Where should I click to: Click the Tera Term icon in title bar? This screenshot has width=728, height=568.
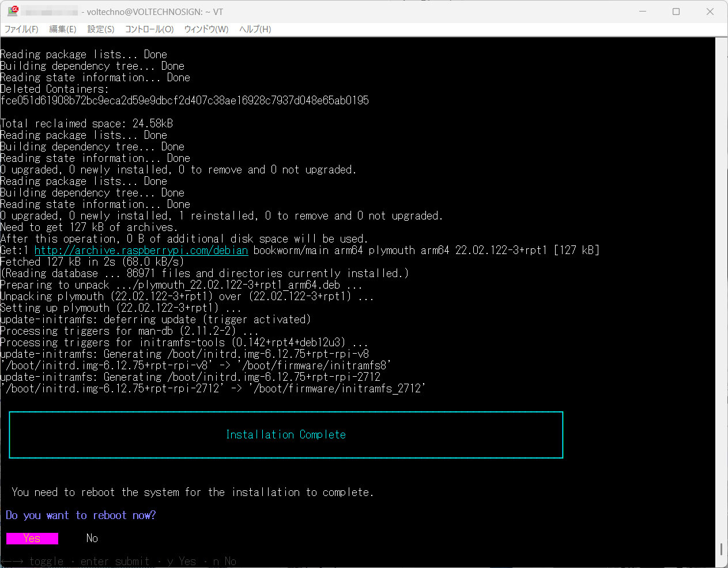coord(13,12)
